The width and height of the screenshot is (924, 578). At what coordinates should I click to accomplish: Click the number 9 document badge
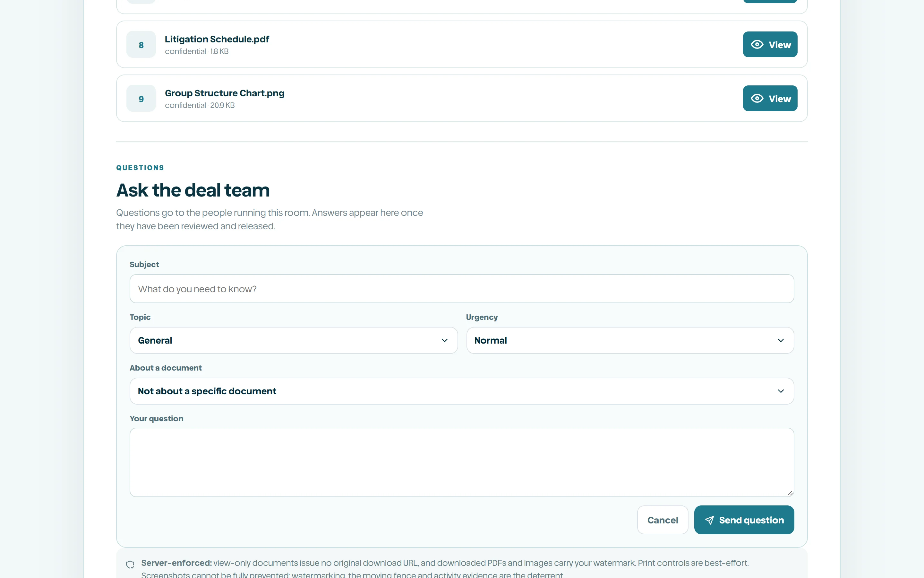[141, 98]
